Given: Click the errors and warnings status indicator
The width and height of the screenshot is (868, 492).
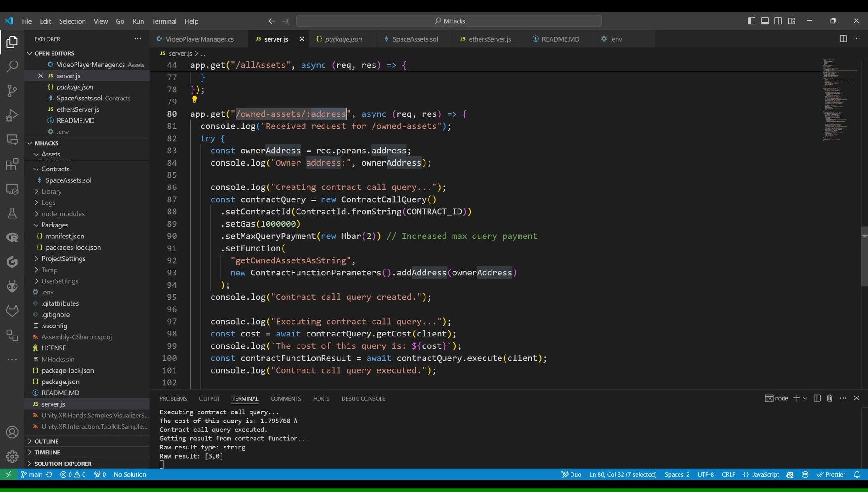Looking at the screenshot, I should 73,474.
